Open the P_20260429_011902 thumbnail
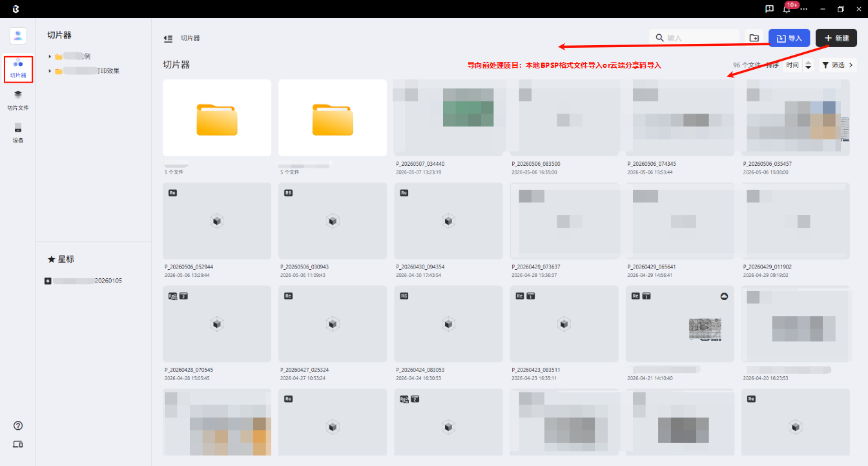 [796, 221]
